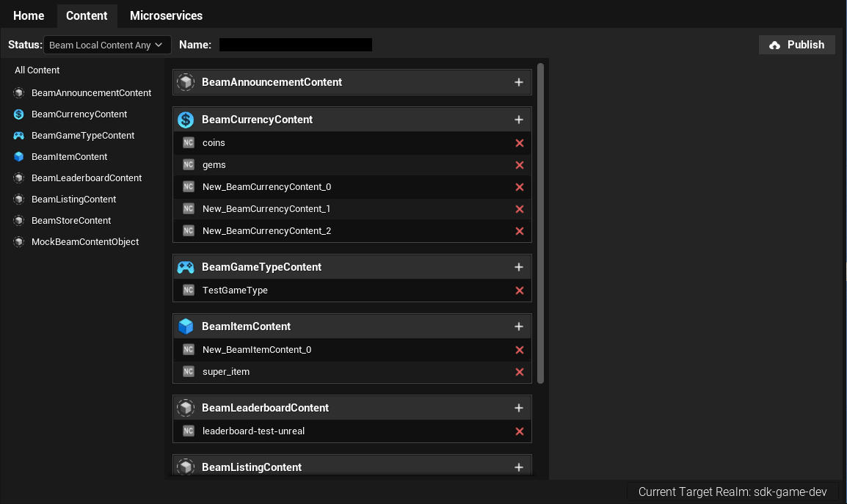Remove super_item with red X
Screen dimensions: 847x504
[x=520, y=372]
